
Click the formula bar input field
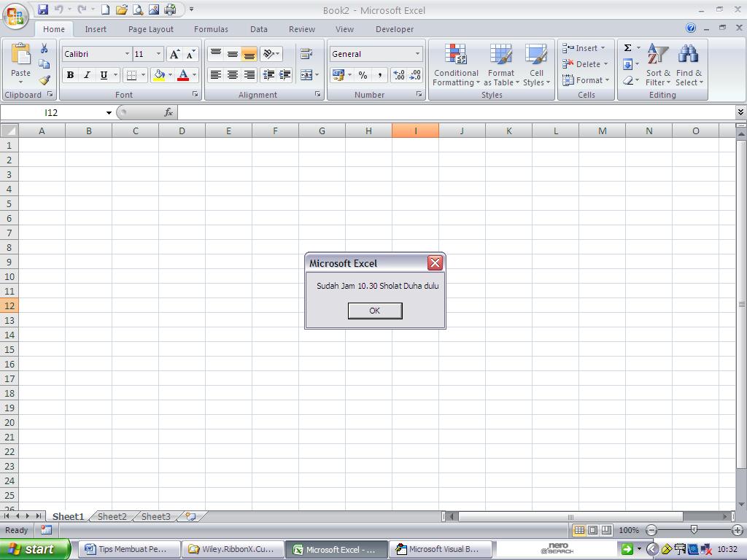[x=456, y=112]
